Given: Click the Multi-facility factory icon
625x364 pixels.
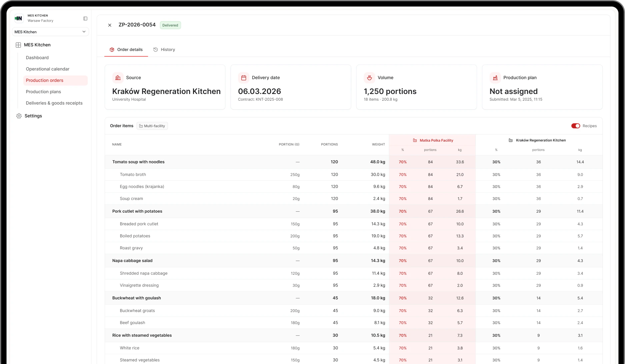Looking at the screenshot, I should [x=141, y=126].
